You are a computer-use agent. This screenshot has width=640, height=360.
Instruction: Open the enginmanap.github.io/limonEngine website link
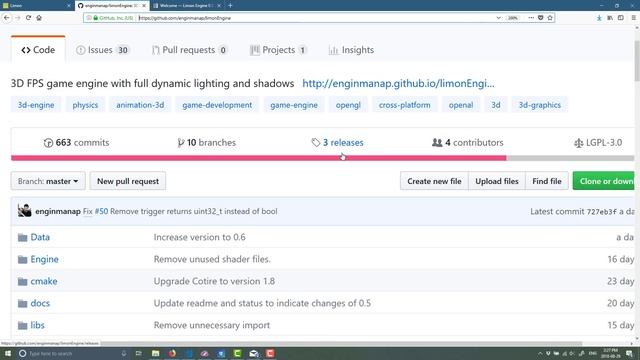[398, 84]
